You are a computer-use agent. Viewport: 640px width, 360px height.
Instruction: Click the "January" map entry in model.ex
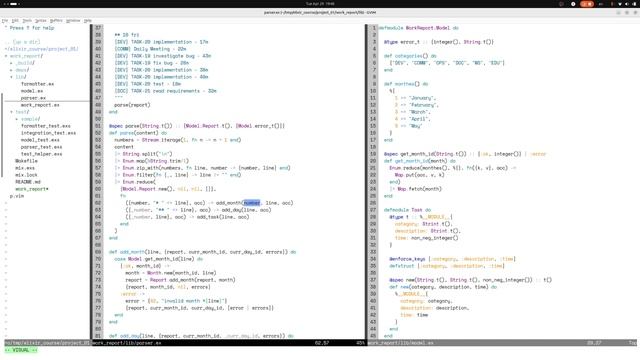tap(415, 98)
